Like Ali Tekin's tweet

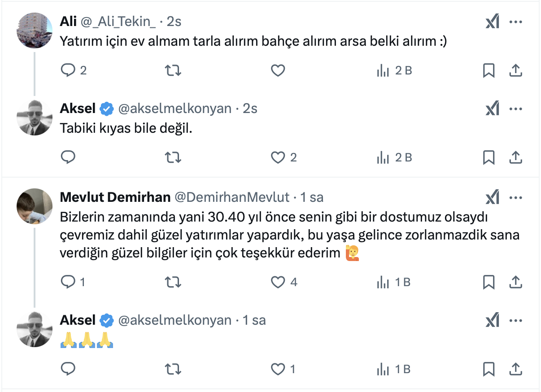click(x=278, y=70)
